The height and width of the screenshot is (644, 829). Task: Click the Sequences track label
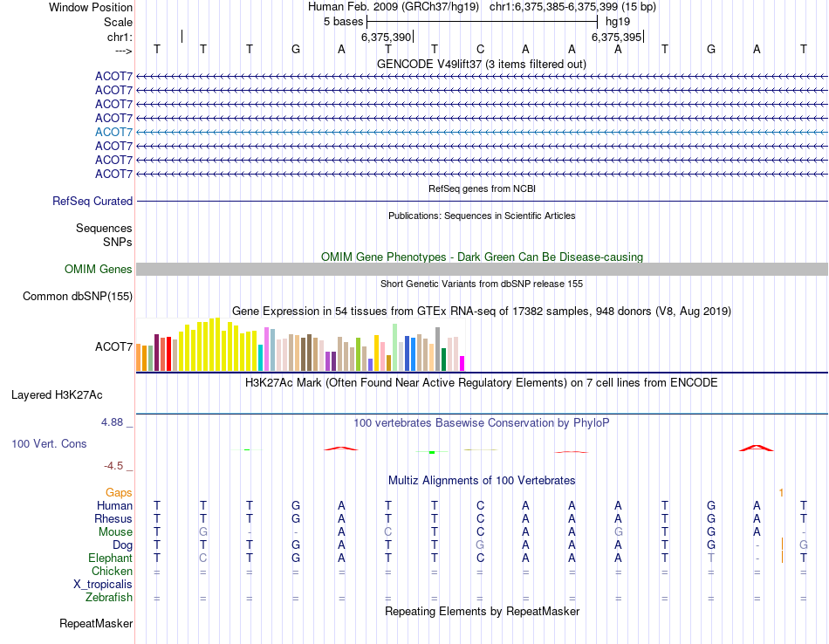[x=104, y=228]
